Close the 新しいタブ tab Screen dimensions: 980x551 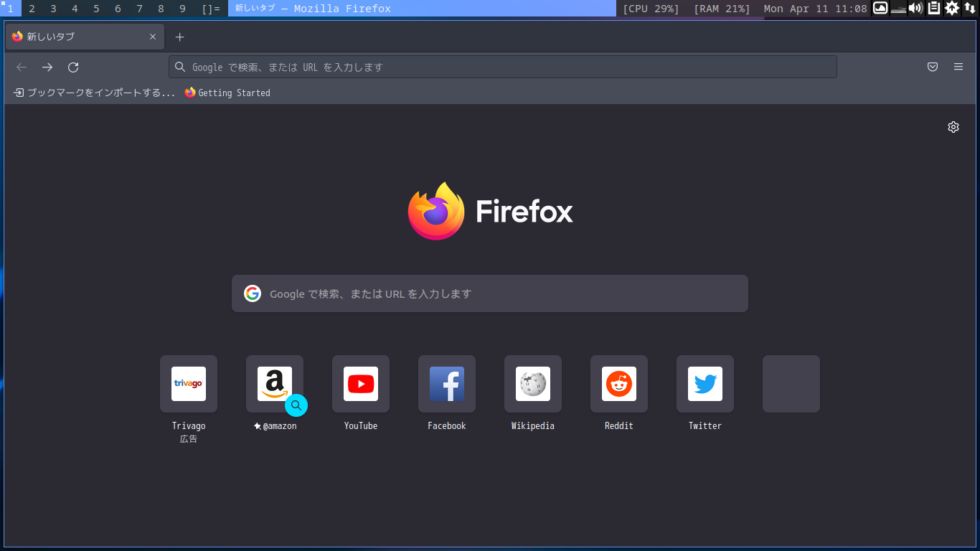(x=153, y=37)
